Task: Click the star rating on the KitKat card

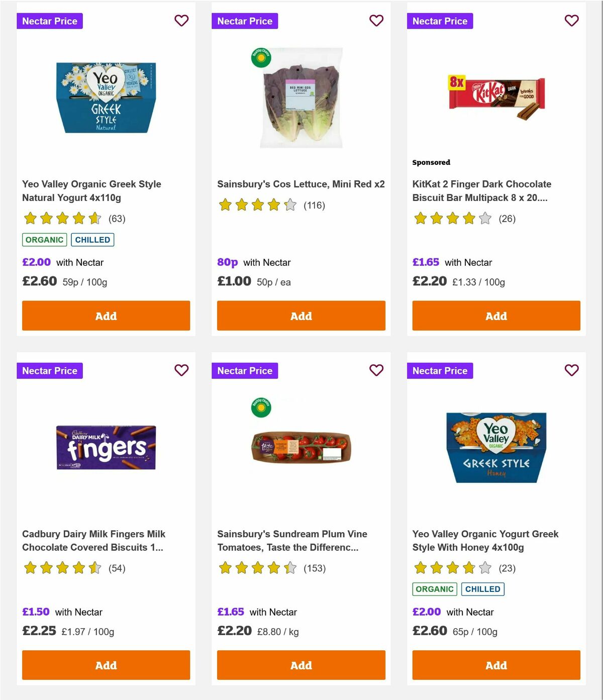Action: coord(451,219)
